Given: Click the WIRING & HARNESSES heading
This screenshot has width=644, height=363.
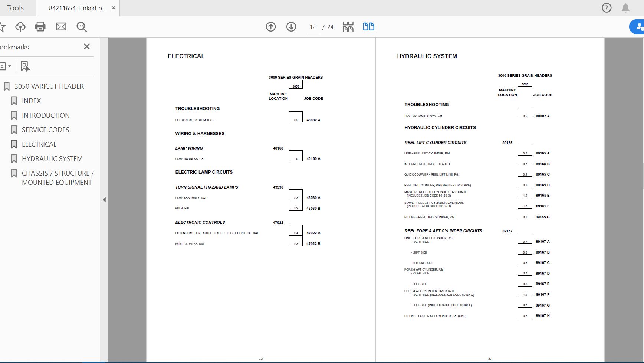Looking at the screenshot, I should (200, 134).
